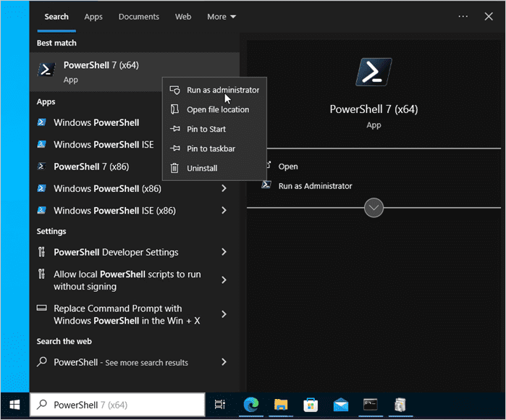Screen dimensions: 506x420
Task: Close the search panel
Action: (489, 17)
